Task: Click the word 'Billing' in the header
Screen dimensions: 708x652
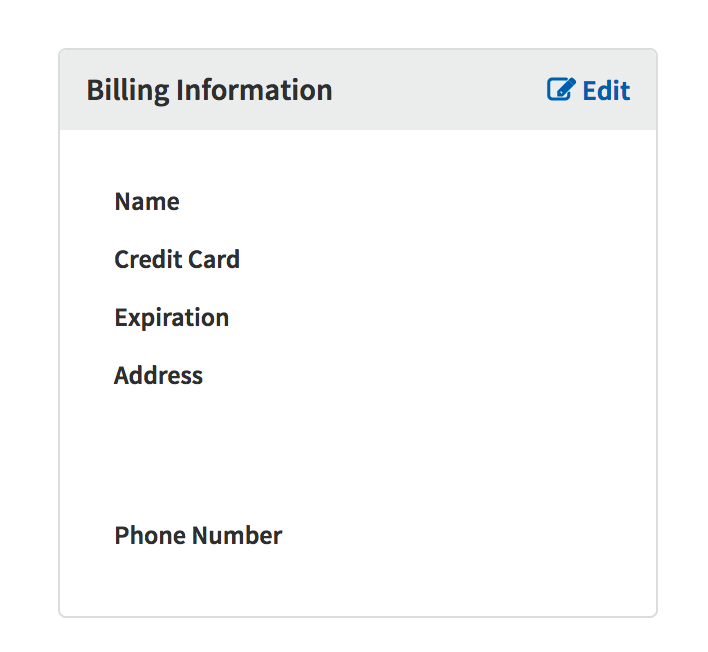Action: (x=128, y=90)
